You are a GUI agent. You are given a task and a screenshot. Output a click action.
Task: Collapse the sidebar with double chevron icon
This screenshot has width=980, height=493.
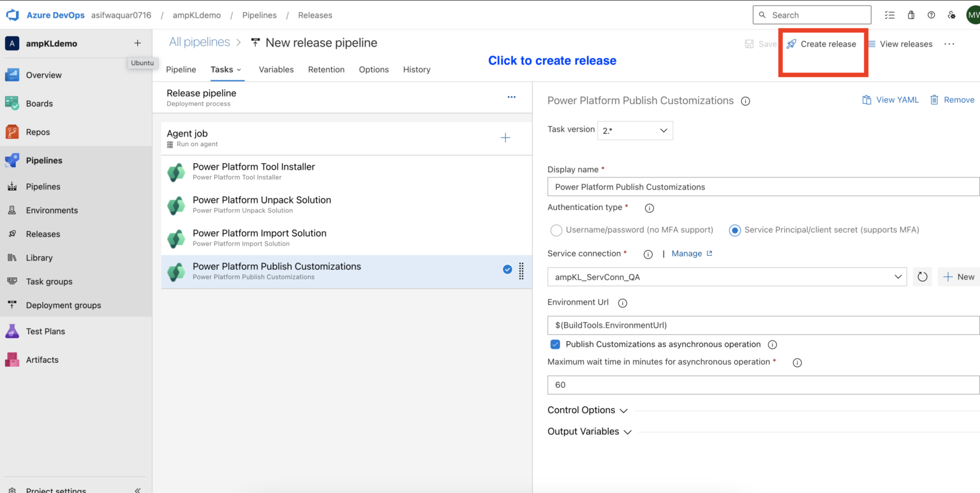pos(137,490)
